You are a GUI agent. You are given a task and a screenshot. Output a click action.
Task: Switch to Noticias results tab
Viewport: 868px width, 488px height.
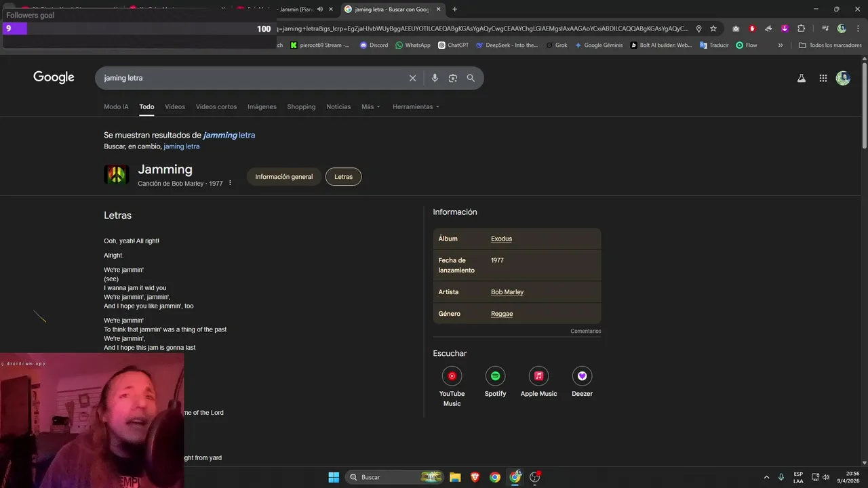coord(338,106)
